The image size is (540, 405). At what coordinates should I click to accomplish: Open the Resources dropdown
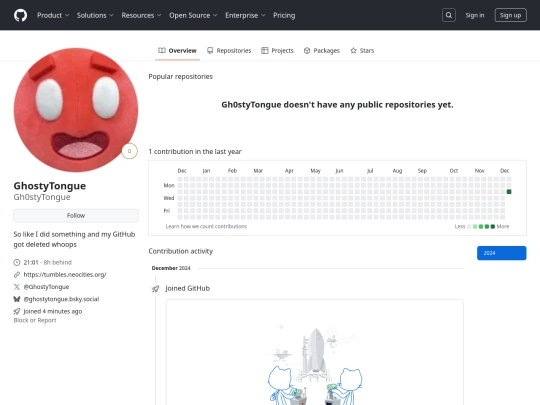[141, 15]
